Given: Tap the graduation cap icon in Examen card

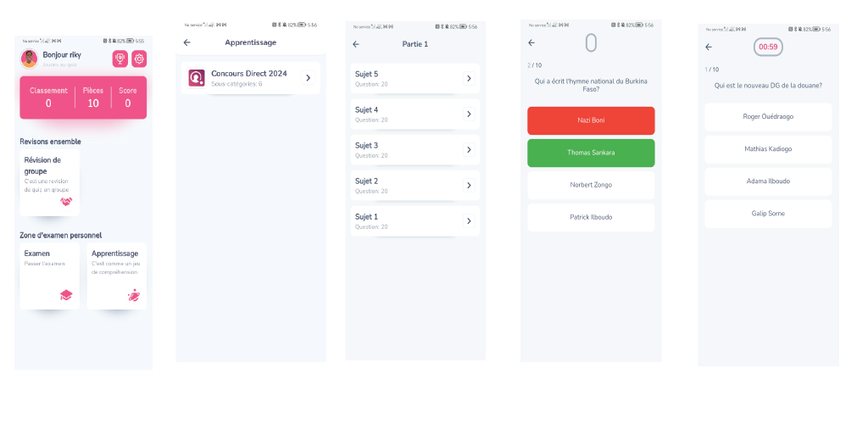Looking at the screenshot, I should pyautogui.click(x=66, y=295).
